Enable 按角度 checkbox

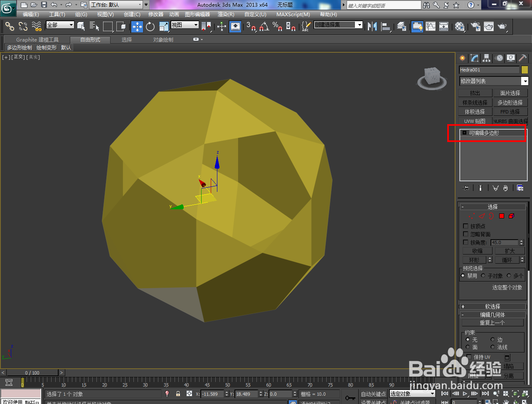pyautogui.click(x=465, y=242)
